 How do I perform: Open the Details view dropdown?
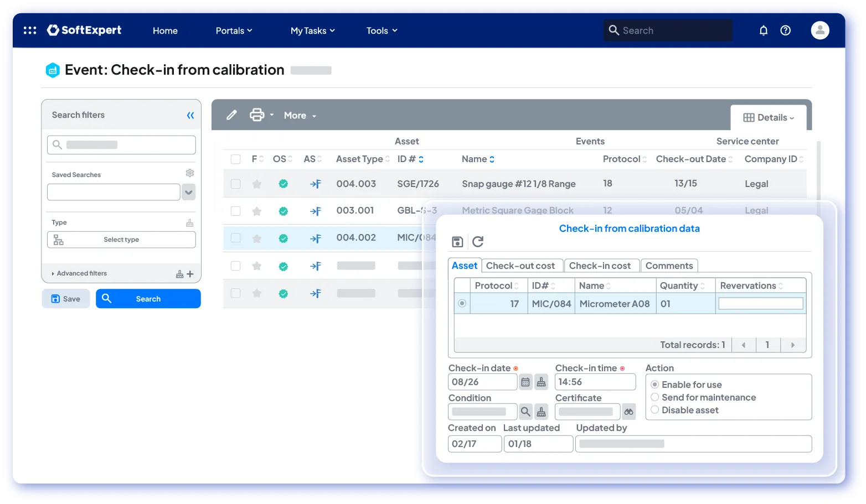(x=769, y=117)
